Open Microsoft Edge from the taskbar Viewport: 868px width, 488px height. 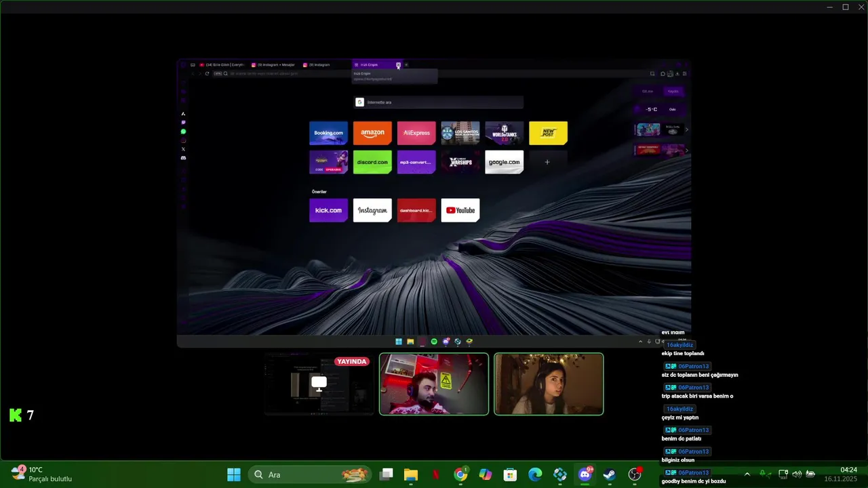pos(535,474)
